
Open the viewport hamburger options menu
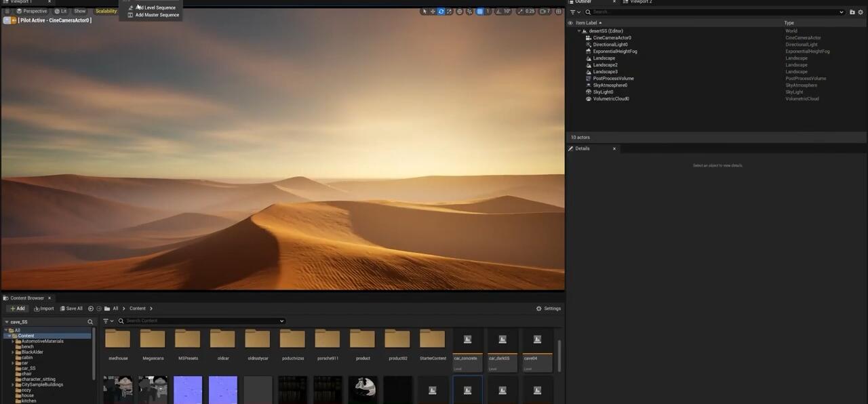(7, 11)
